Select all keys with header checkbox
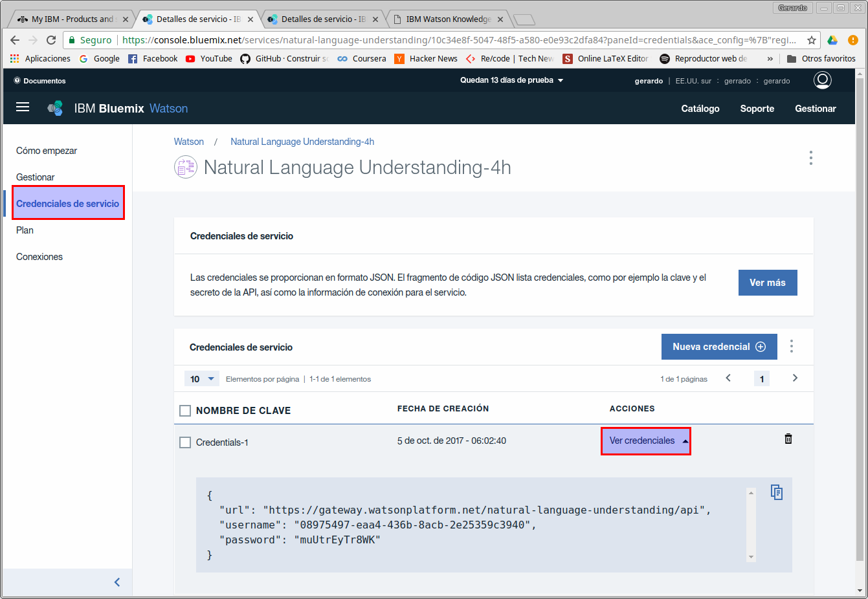Viewport: 868px width, 599px height. point(185,411)
